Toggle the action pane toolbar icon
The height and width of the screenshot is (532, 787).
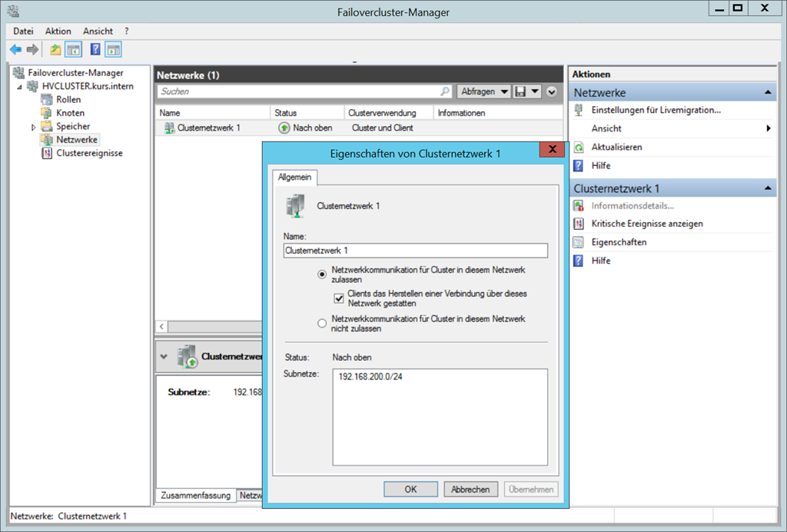tap(114, 50)
